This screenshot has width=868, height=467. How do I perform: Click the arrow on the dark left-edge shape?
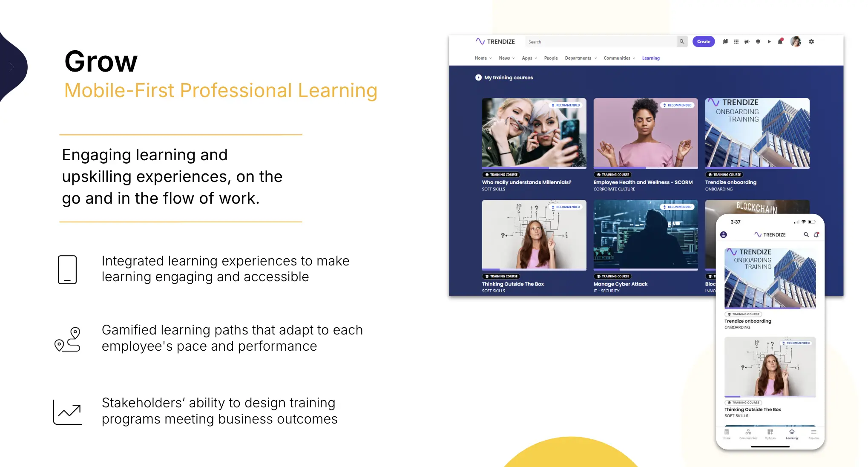click(12, 67)
